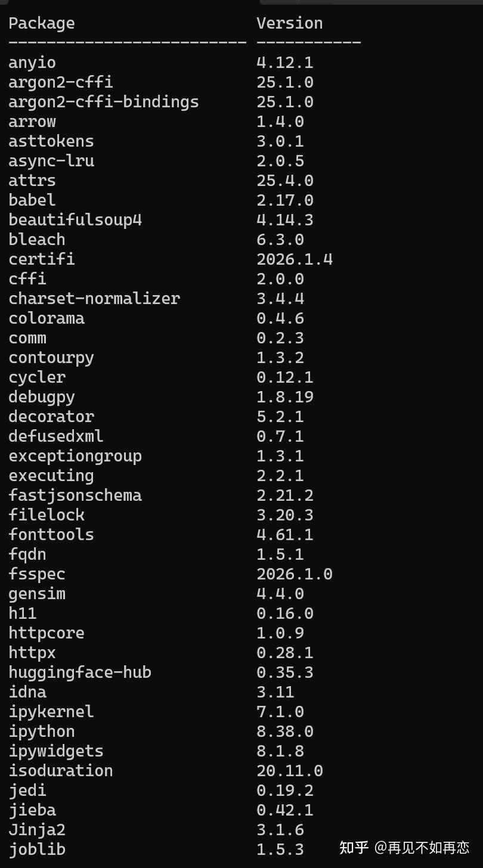The height and width of the screenshot is (868, 483).
Task: Click the Jinja2 package name
Action: (x=37, y=830)
